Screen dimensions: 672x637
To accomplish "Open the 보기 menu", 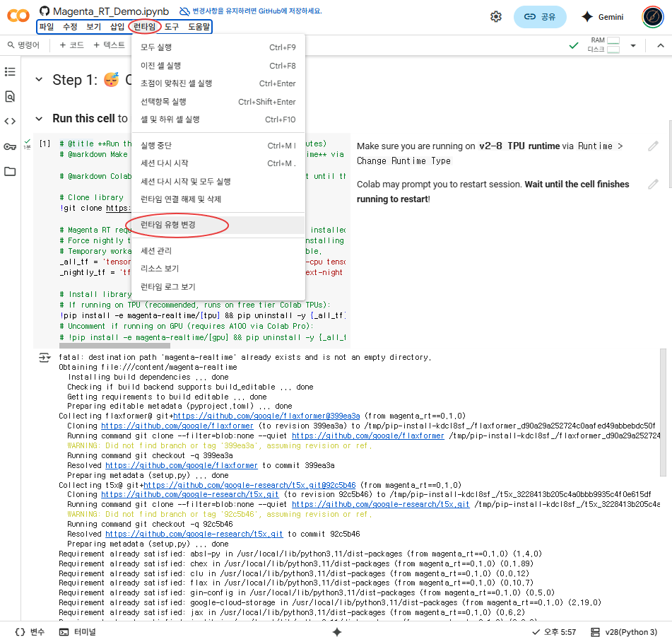I will pyautogui.click(x=93, y=27).
